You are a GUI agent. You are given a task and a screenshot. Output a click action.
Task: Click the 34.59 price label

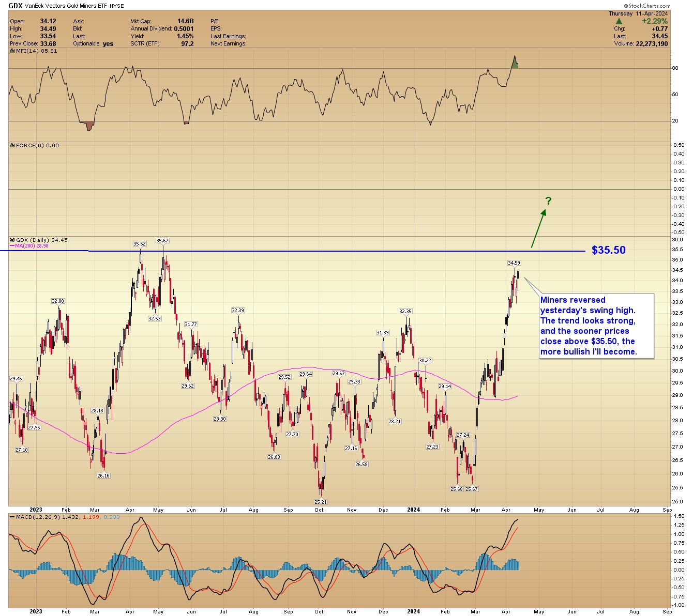tap(514, 263)
